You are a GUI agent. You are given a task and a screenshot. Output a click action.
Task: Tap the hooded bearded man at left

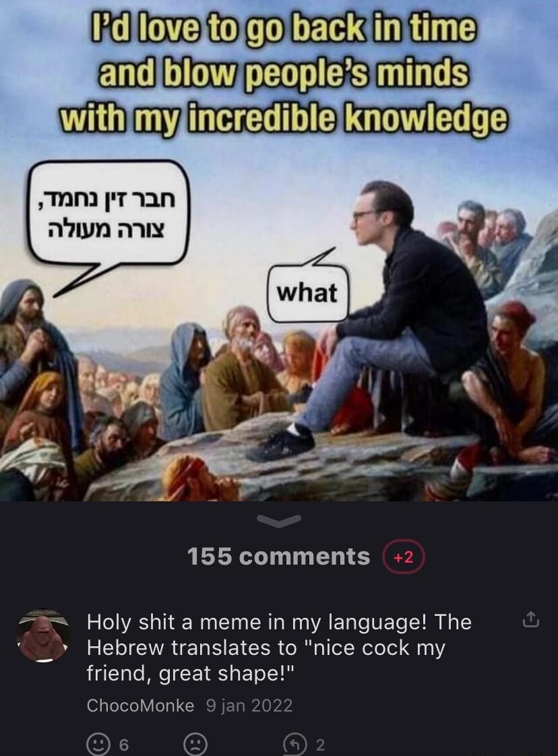pyautogui.click(x=35, y=347)
